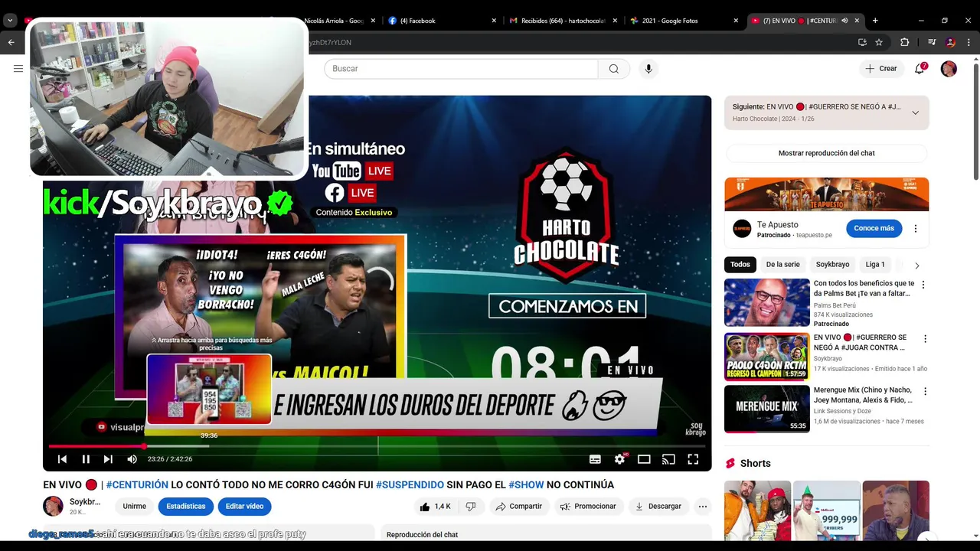The image size is (980, 551).
Task: Select the Liga 1 filter chip
Action: tap(875, 265)
